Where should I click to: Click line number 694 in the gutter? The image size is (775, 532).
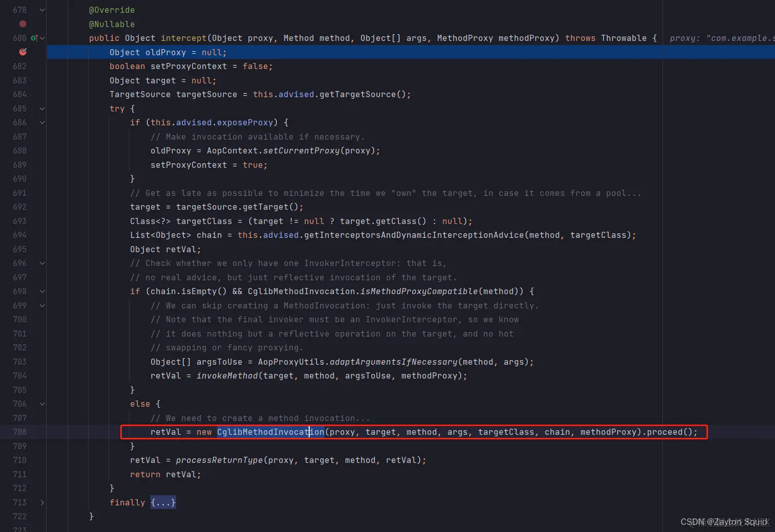click(x=19, y=235)
